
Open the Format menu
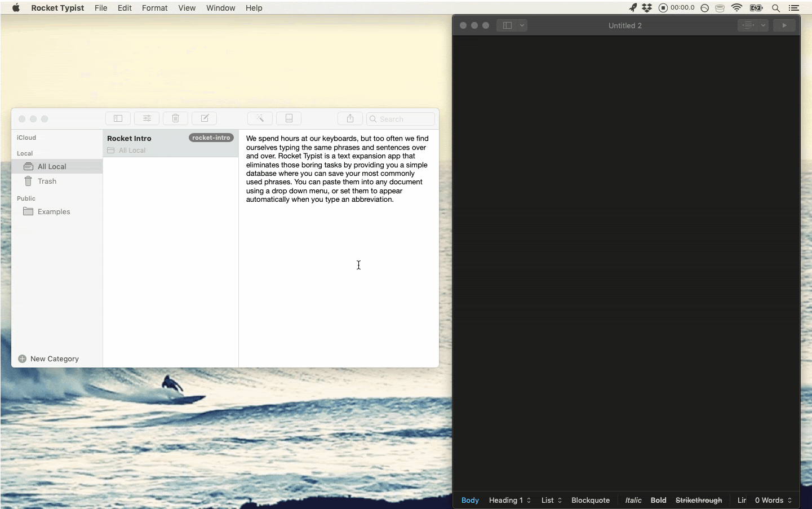(154, 8)
